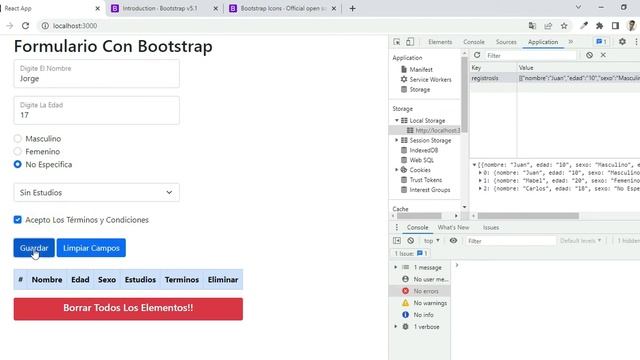The height and width of the screenshot is (360, 640).
Task: Expand the Session Storage tree node
Action: point(396,140)
